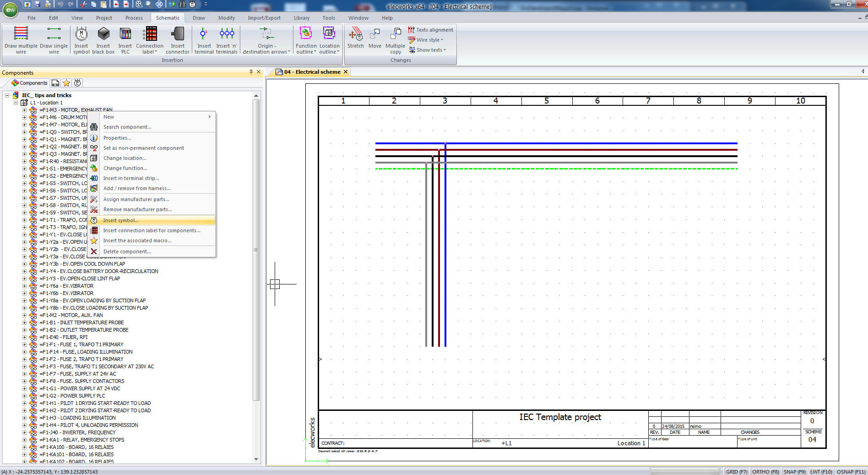Open the Project ribbon tab
The width and height of the screenshot is (868, 475).
104,18
